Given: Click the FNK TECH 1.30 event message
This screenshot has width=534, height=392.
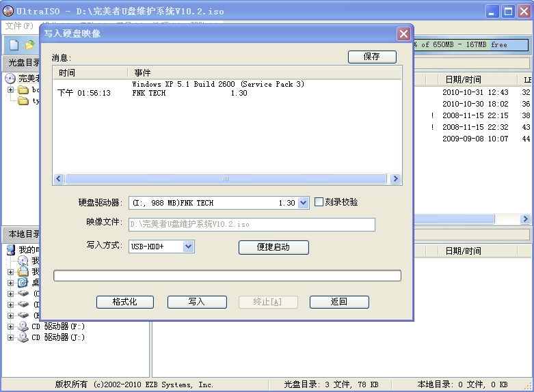Looking at the screenshot, I should click(x=189, y=94).
